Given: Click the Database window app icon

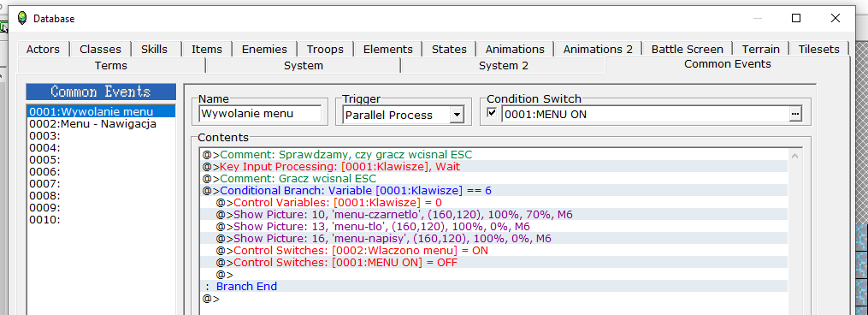Looking at the screenshot, I should pyautogui.click(x=21, y=18).
